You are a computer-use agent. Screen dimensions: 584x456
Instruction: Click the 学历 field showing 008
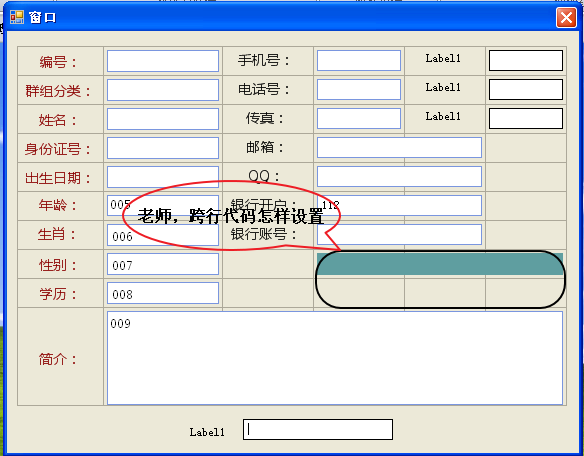(163, 293)
